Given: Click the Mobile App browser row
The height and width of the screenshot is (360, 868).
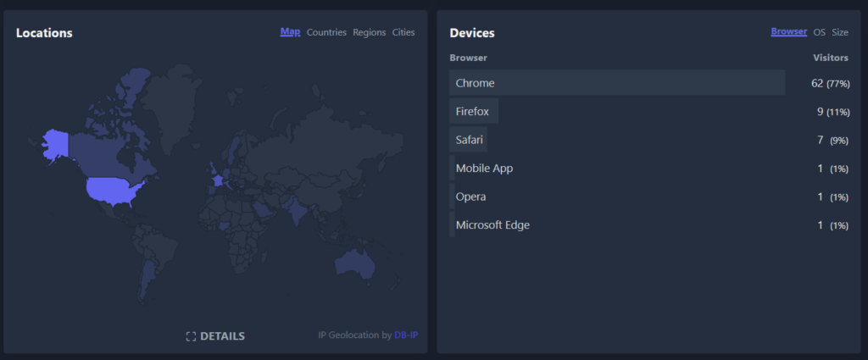Looking at the screenshot, I should pos(648,168).
